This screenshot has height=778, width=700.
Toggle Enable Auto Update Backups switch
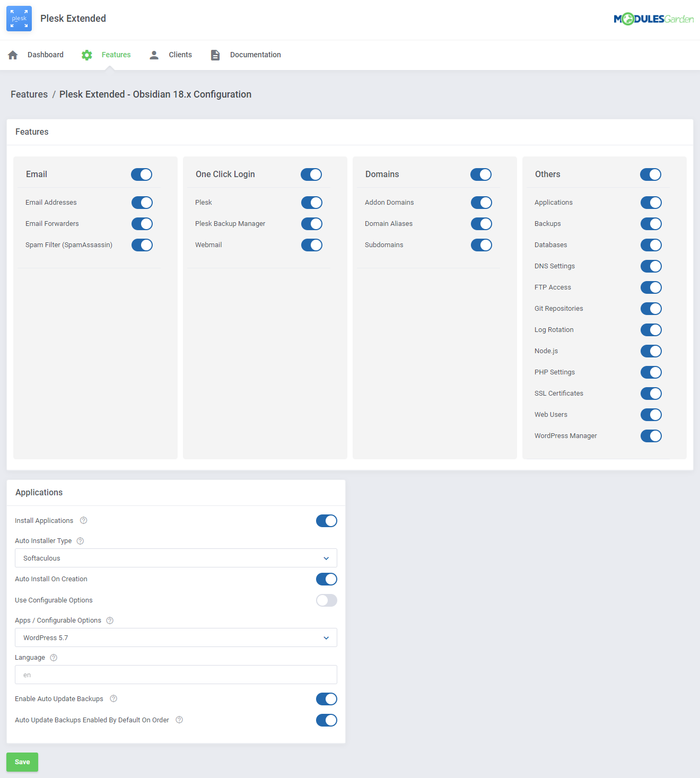click(x=327, y=699)
